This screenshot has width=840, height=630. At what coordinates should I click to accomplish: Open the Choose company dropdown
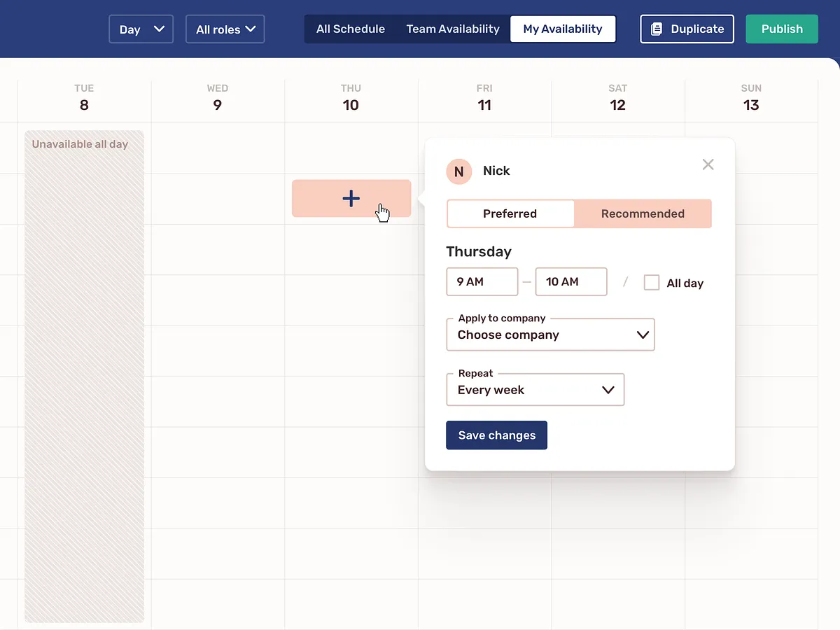point(550,335)
